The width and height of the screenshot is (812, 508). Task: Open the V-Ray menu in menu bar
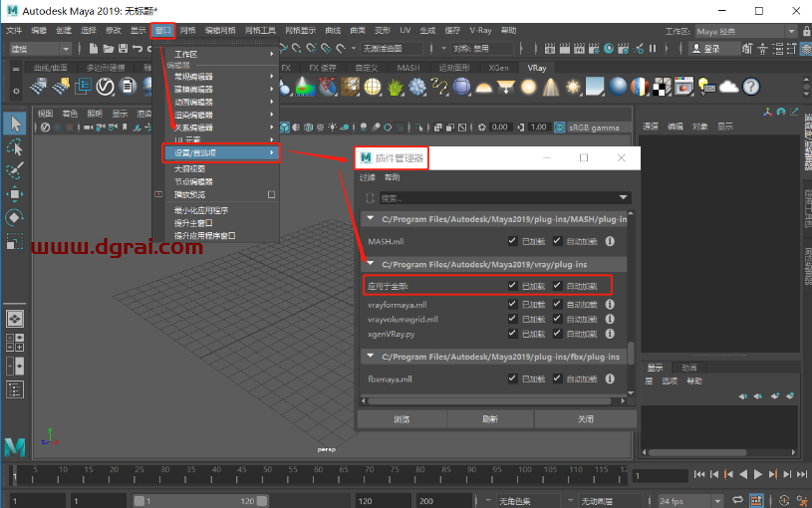[x=480, y=31]
